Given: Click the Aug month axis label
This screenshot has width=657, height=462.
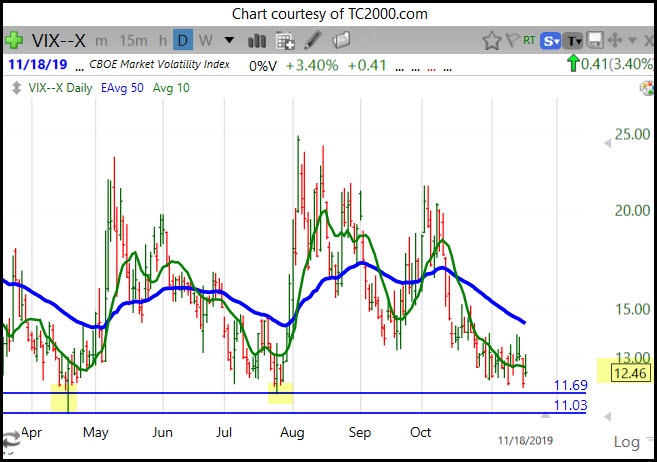Looking at the screenshot, I should (292, 433).
